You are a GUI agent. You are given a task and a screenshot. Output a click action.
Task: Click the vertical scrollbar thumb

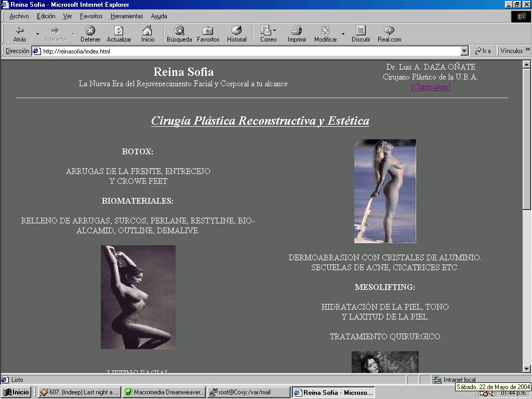point(527,139)
